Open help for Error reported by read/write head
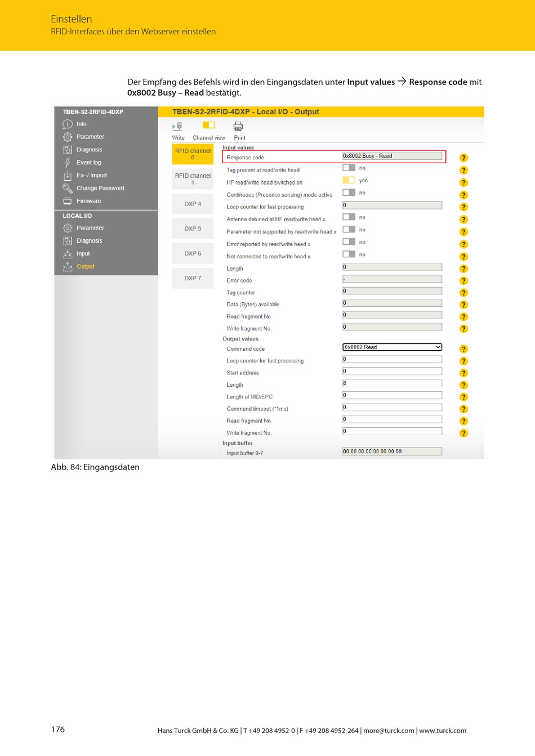This screenshot has width=535, height=756. tap(463, 244)
